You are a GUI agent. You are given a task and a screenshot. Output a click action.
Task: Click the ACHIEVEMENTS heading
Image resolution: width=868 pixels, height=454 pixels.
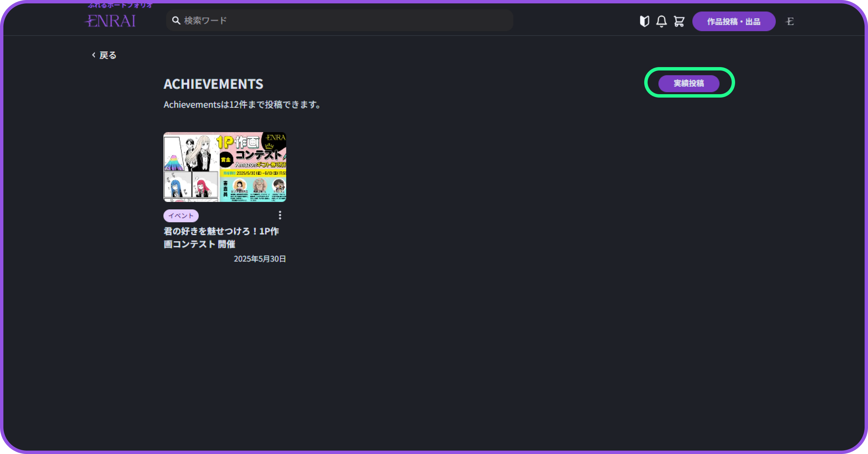click(x=213, y=84)
